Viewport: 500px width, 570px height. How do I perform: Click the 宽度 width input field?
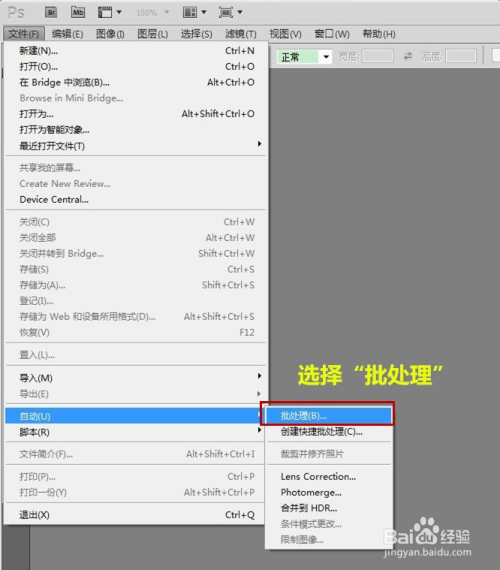pos(378,56)
